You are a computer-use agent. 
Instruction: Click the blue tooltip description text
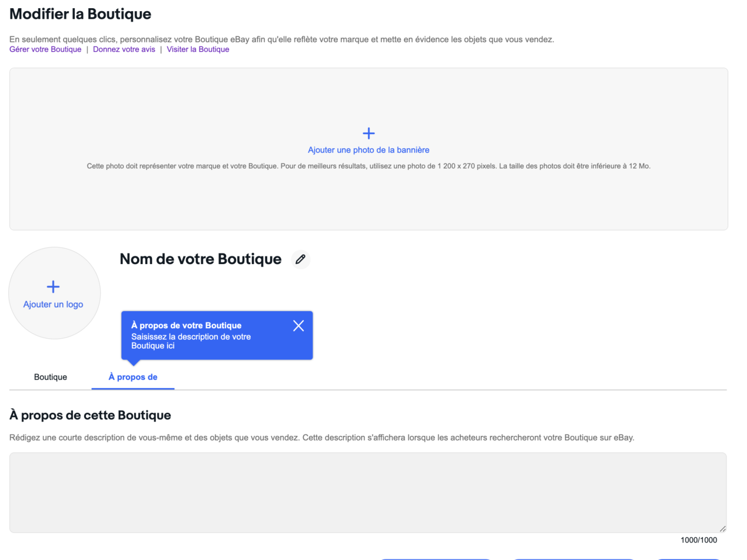tap(191, 341)
